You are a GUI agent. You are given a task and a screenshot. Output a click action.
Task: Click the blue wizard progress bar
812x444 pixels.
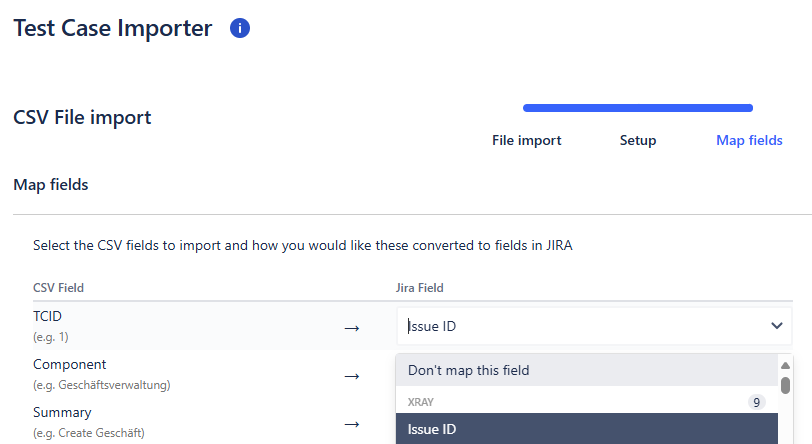coord(637,108)
